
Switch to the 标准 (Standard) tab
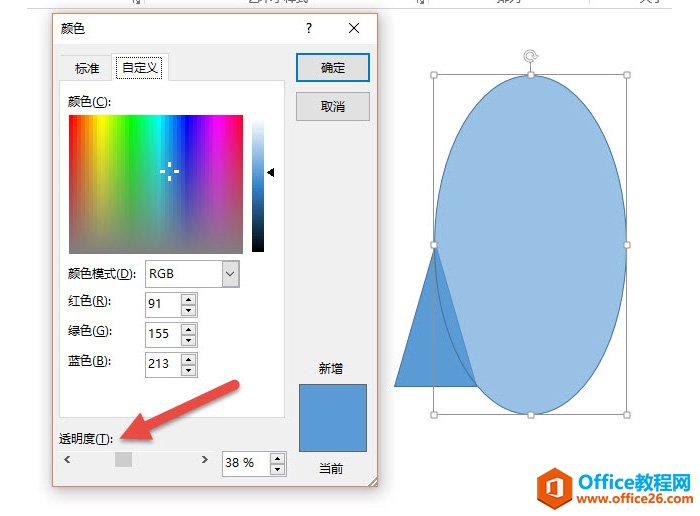click(x=87, y=68)
